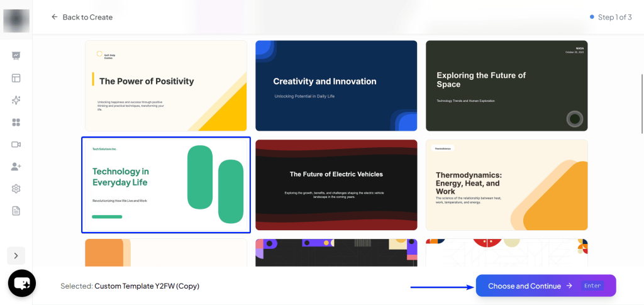Click the video camera icon in sidebar
This screenshot has width=644, height=305.
(16, 145)
